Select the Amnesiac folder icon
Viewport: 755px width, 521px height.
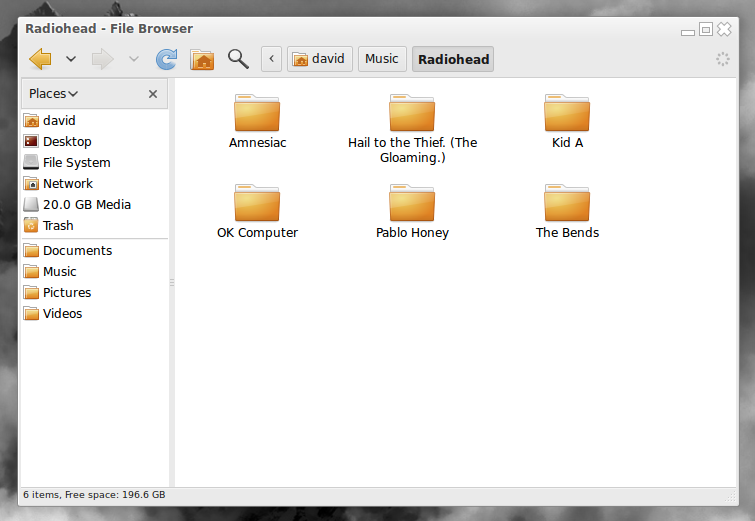pos(257,114)
